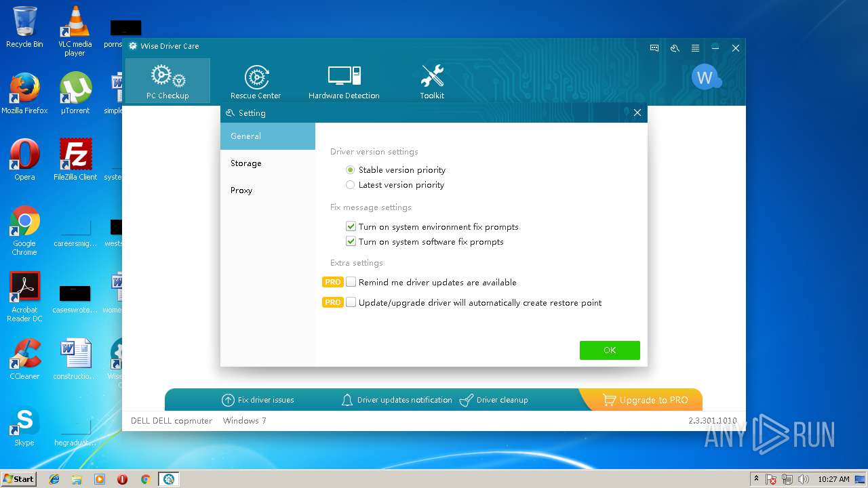Click the Opera icon in the taskbar
This screenshot has width=868, height=488.
[x=122, y=479]
